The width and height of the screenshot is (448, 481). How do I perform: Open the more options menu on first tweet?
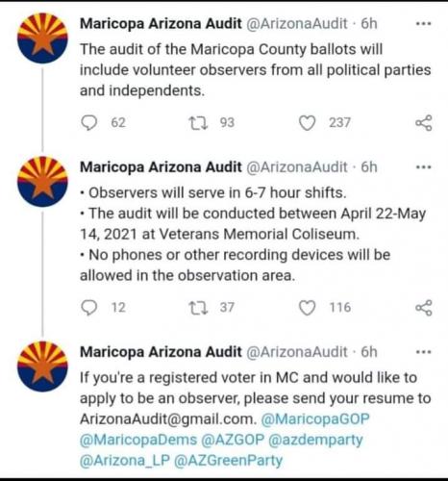[x=423, y=24]
